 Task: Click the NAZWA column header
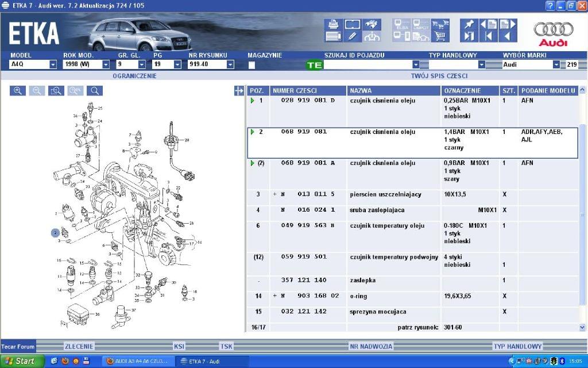(393, 90)
